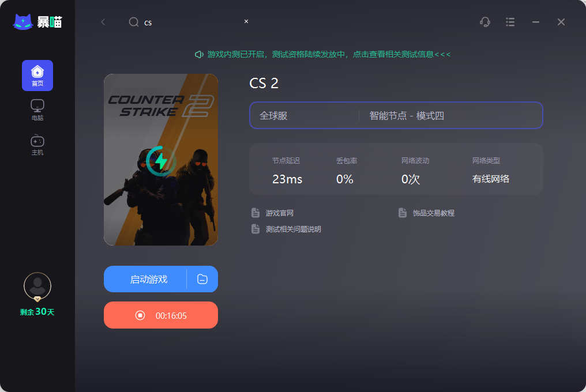Open the 首页 home tab
This screenshot has width=586, height=392.
(37, 76)
